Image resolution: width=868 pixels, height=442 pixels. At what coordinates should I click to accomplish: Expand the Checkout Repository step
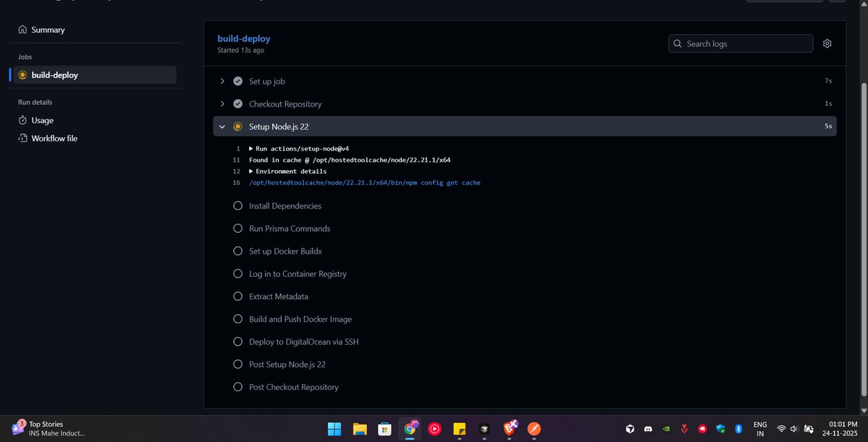(222, 104)
